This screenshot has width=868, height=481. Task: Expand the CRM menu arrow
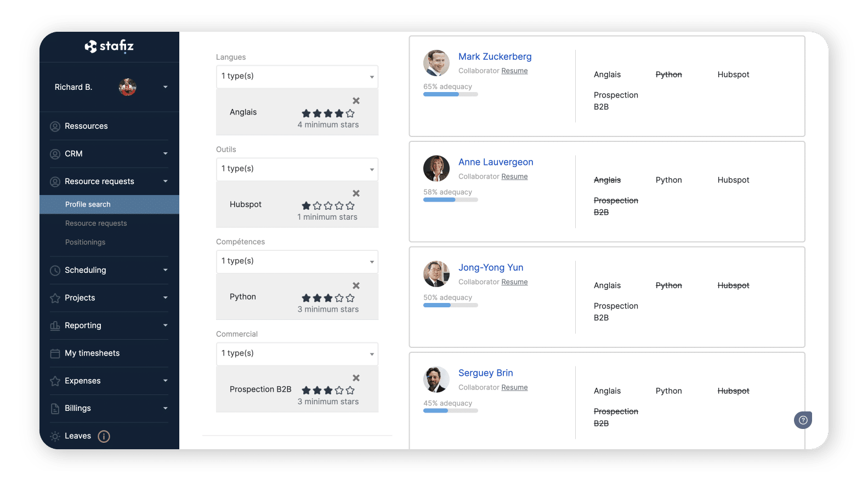pos(165,154)
